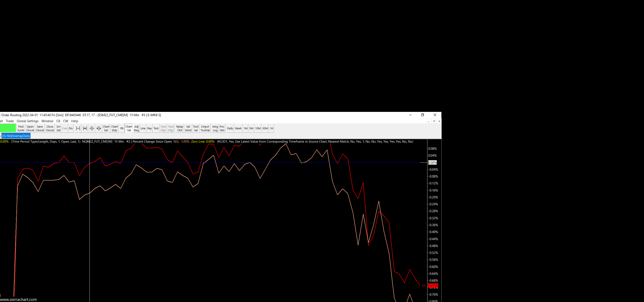This screenshot has width=644, height=302.
Task: Click the 0.00% scale value label
Action: pos(432,162)
